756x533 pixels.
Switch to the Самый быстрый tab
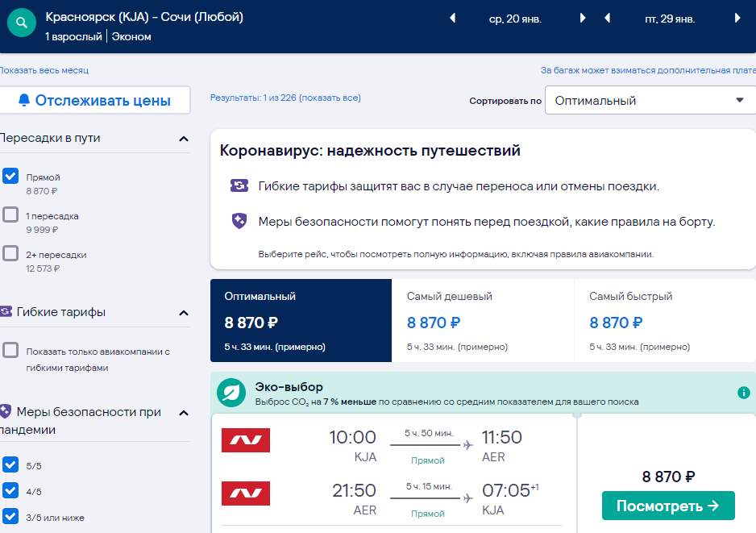tap(665, 320)
